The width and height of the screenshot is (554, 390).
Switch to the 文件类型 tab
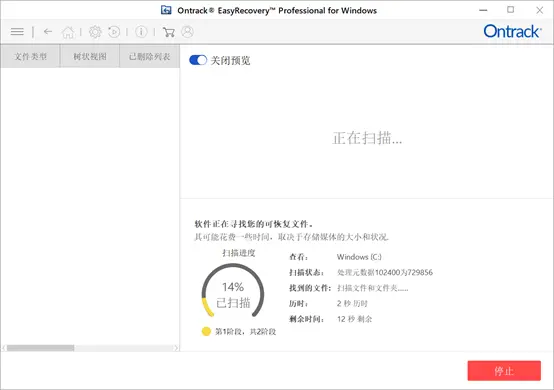coord(30,56)
